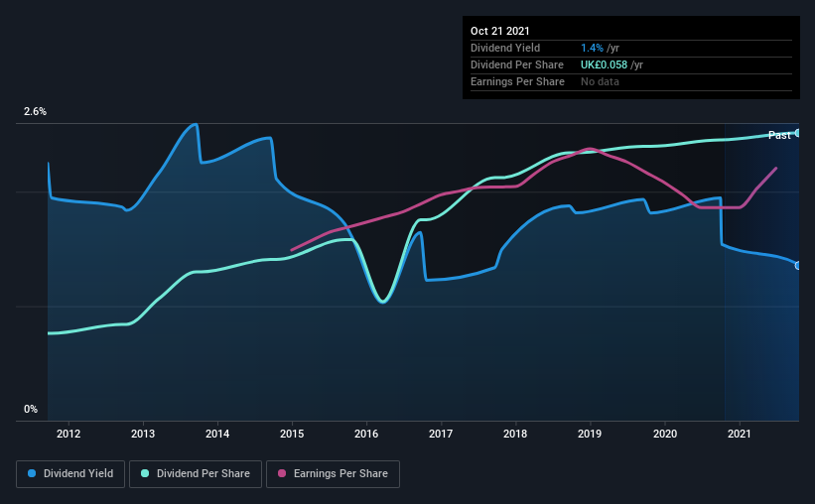The height and width of the screenshot is (504, 815).
Task: Click the tooltip 'Dividend Per Share' row label
Action: point(517,64)
